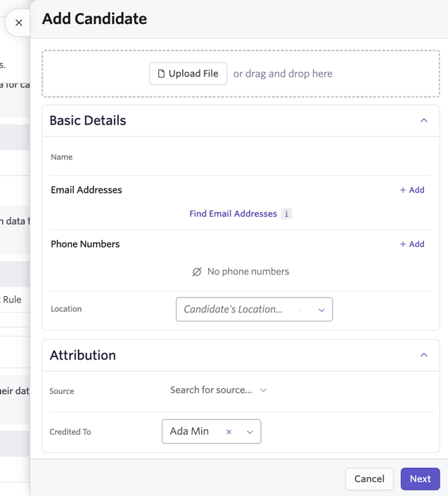448x496 pixels.
Task: Click the file icon in Upload File
Action: pyautogui.click(x=161, y=74)
